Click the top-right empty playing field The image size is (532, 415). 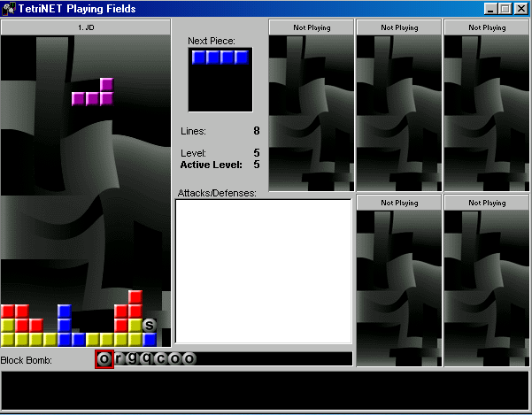(x=487, y=113)
